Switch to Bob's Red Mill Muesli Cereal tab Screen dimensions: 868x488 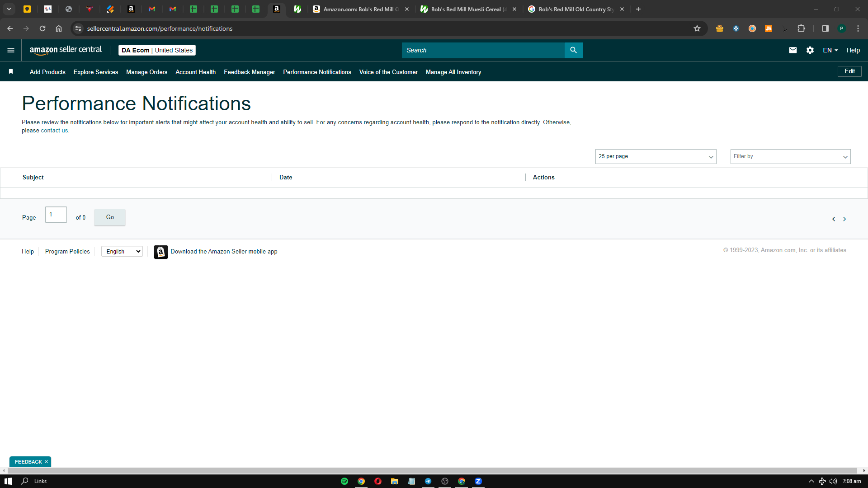(468, 9)
